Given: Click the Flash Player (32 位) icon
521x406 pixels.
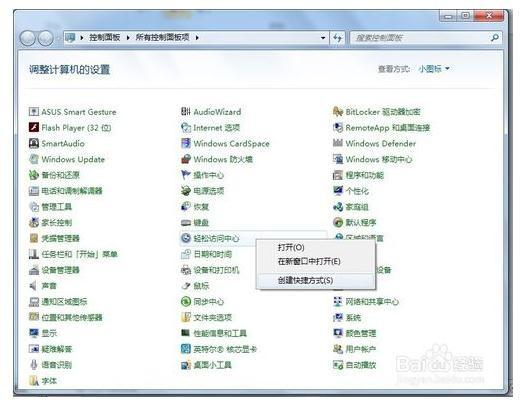Looking at the screenshot, I should click(34, 127).
